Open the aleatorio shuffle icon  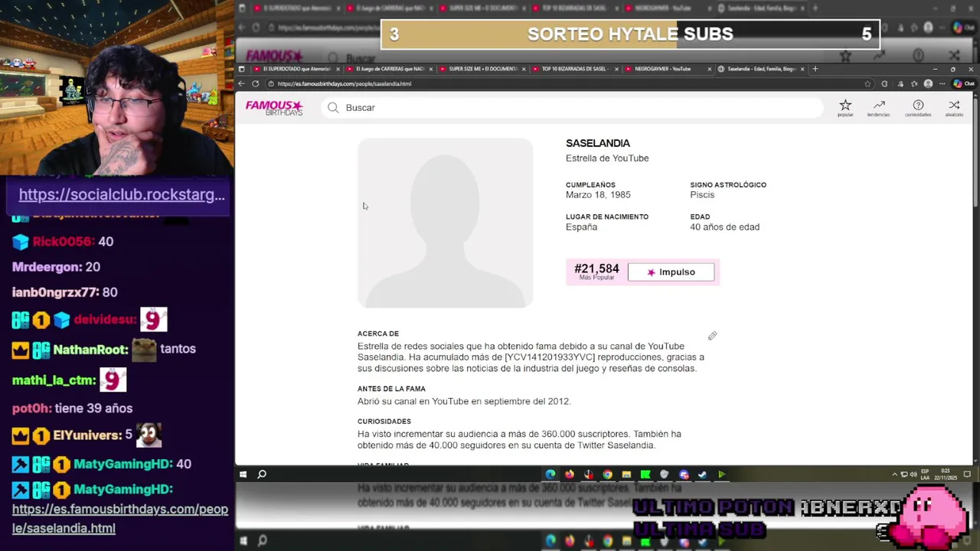pos(954,107)
